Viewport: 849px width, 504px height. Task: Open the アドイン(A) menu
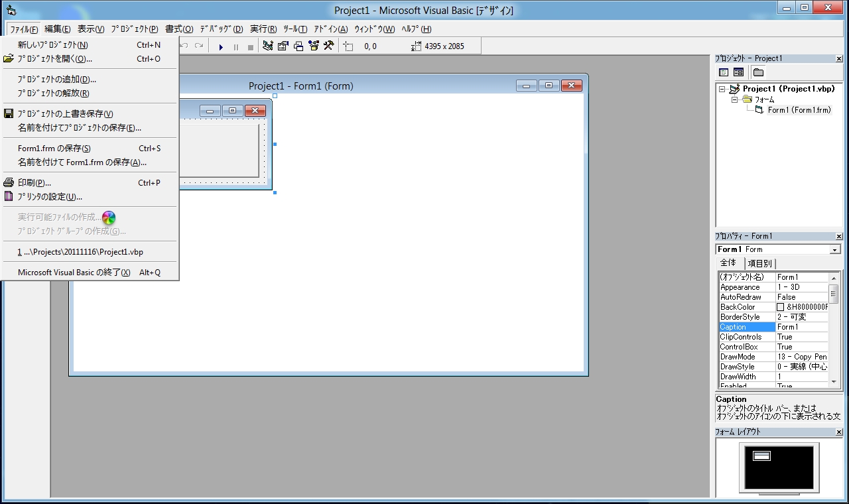(x=330, y=29)
